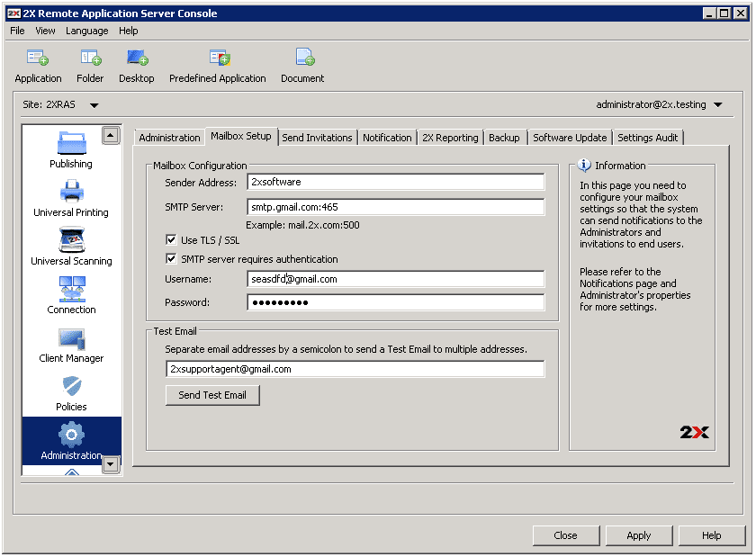
Task: Switch to the Send Invitations tab
Action: [x=317, y=138]
